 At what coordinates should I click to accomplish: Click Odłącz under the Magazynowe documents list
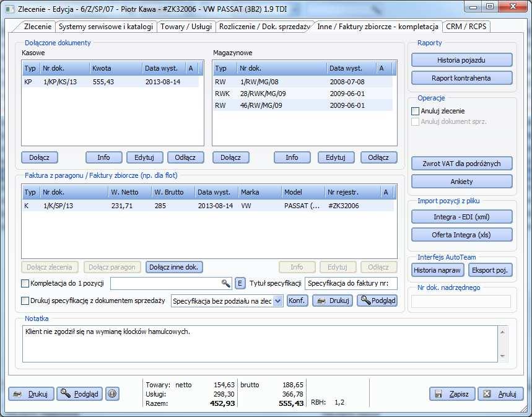click(x=378, y=157)
